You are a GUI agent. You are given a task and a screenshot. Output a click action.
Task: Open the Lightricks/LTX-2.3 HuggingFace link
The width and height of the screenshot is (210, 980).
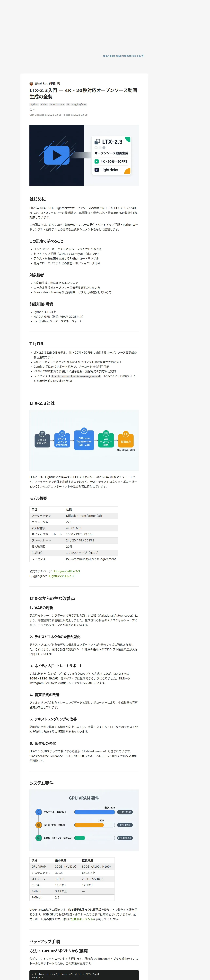[61, 576]
